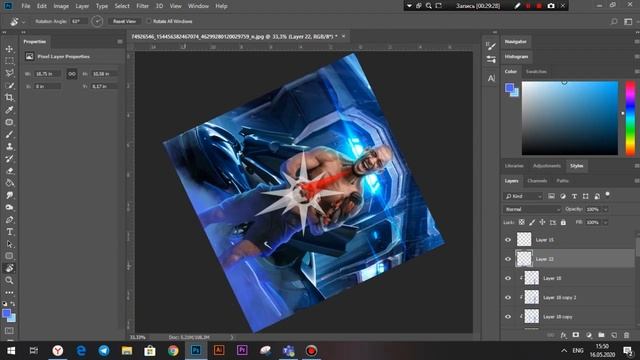The image size is (640, 360).
Task: Select the Eraser tool
Action: (9, 171)
